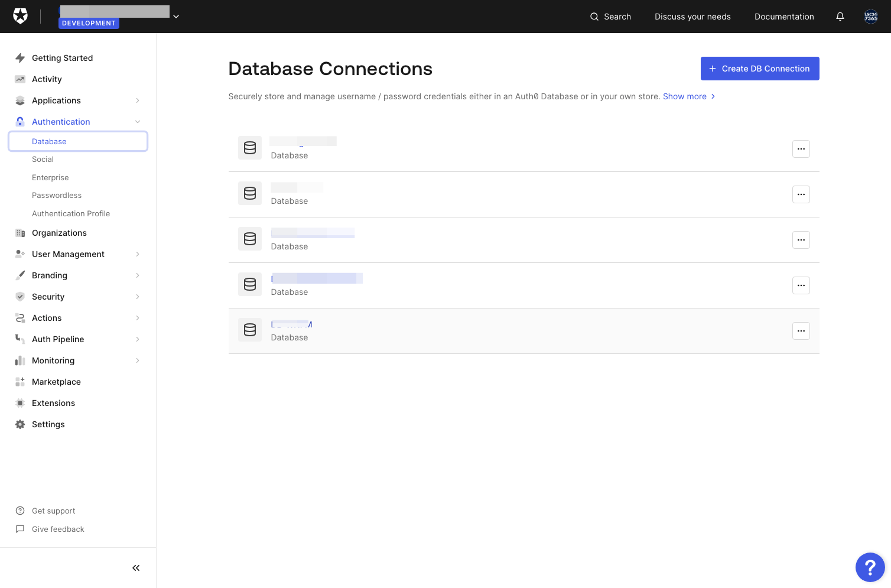The width and height of the screenshot is (891, 588).
Task: Expand the Auth Pipeline chevron
Action: (138, 339)
